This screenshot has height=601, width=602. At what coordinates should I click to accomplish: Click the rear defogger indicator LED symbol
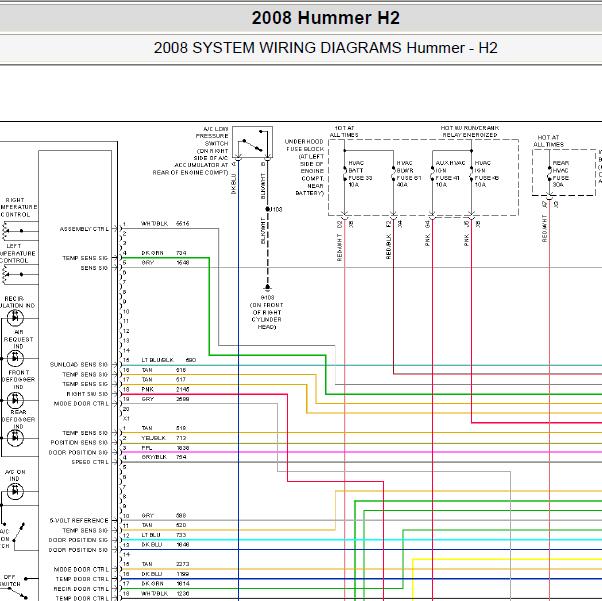(x=15, y=437)
